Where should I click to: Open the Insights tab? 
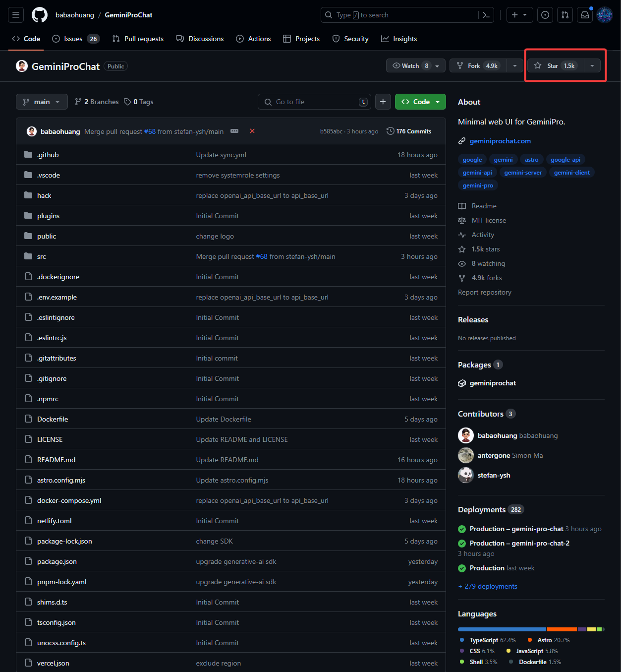(x=399, y=39)
